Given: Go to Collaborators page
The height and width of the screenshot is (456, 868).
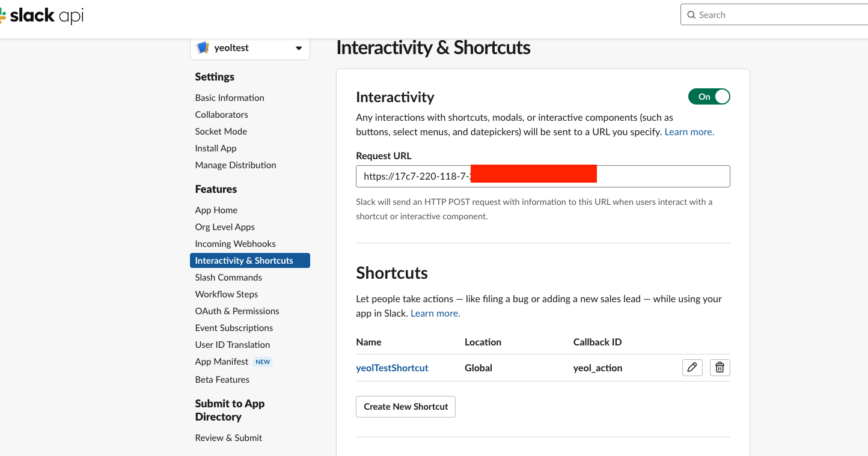Looking at the screenshot, I should click(x=221, y=115).
